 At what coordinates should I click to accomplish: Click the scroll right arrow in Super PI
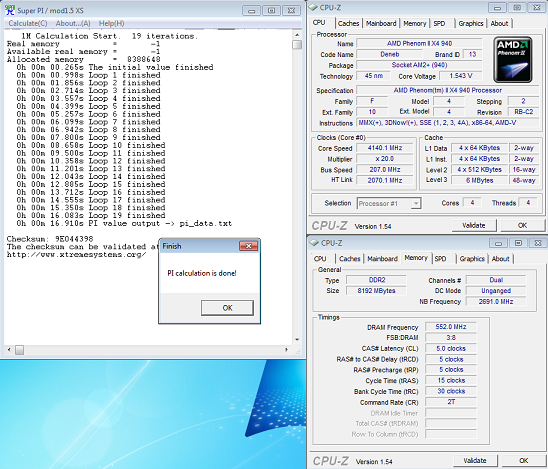(x=287, y=349)
